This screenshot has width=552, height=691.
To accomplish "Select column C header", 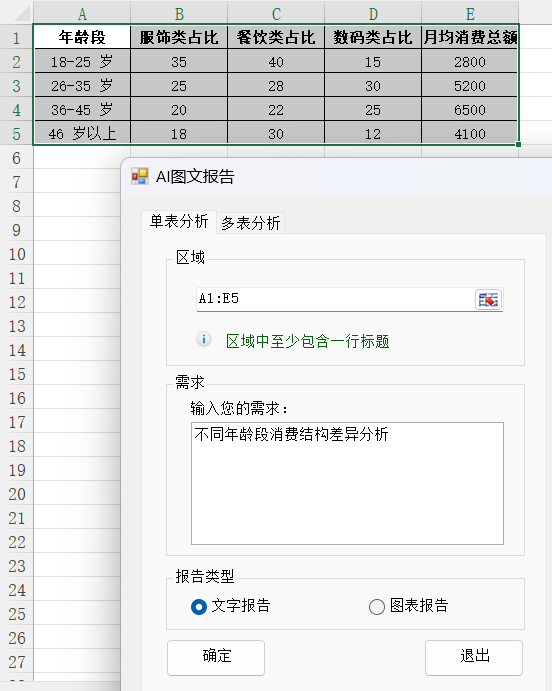I will [x=276, y=14].
